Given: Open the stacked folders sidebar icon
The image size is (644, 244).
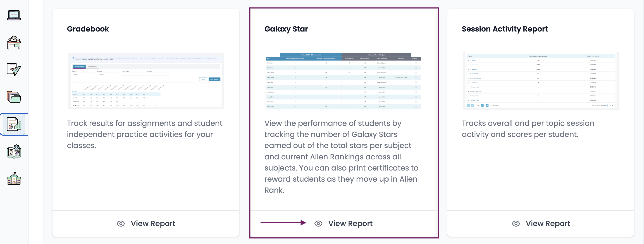Looking at the screenshot, I should 14,97.
